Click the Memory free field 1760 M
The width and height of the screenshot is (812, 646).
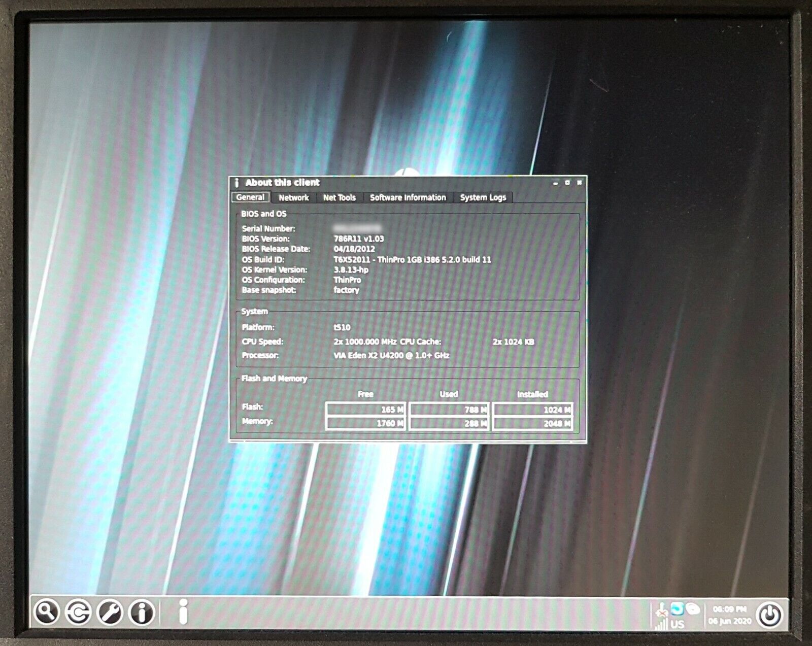tap(365, 423)
